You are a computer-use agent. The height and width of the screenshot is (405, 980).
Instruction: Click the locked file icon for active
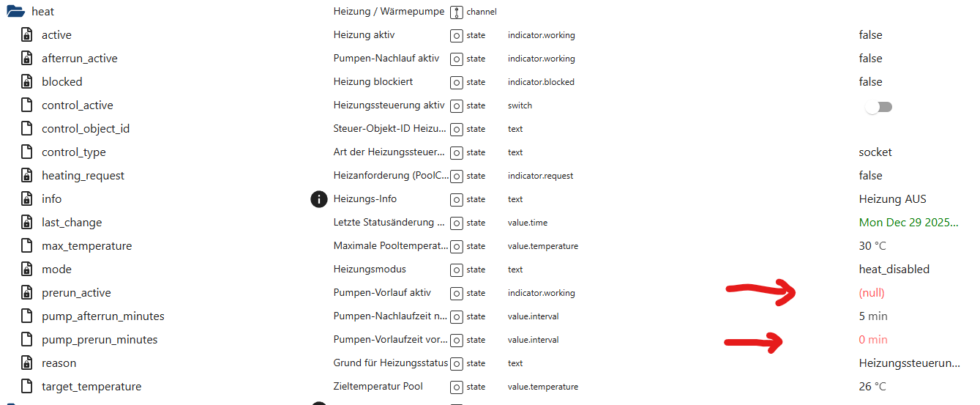click(26, 35)
